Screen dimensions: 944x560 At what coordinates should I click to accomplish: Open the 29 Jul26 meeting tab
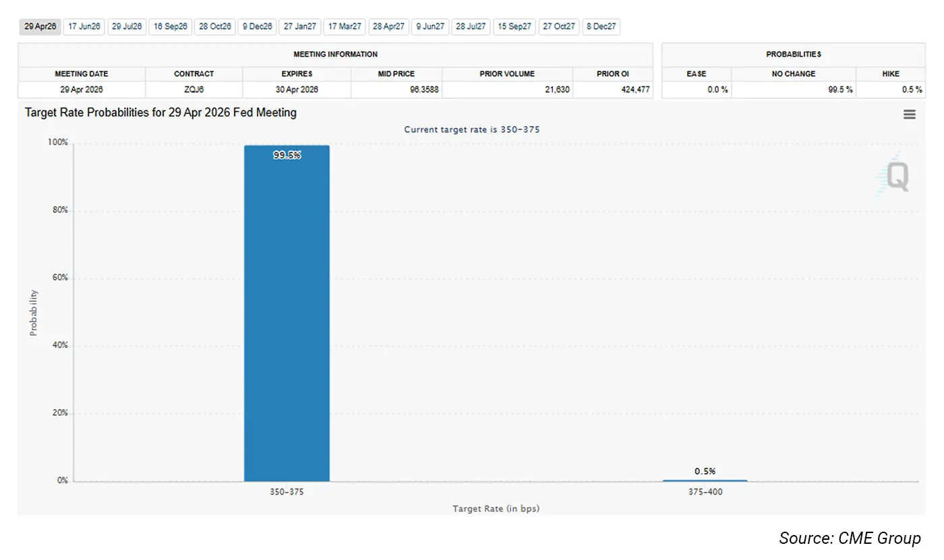click(127, 27)
